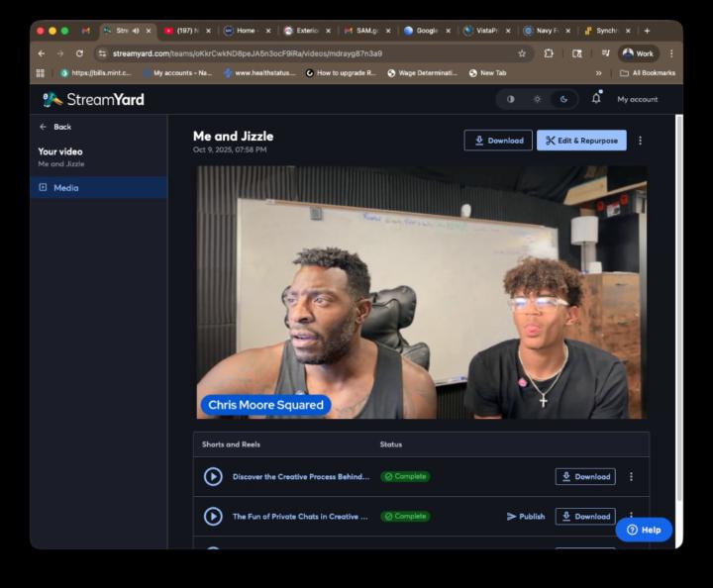Switch to auto contrast theme mode

point(511,99)
